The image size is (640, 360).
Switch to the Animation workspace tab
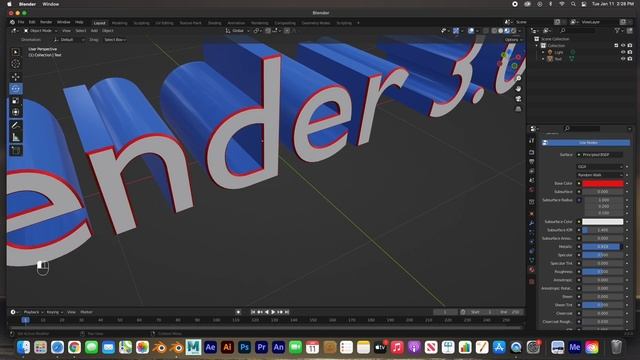click(236, 23)
